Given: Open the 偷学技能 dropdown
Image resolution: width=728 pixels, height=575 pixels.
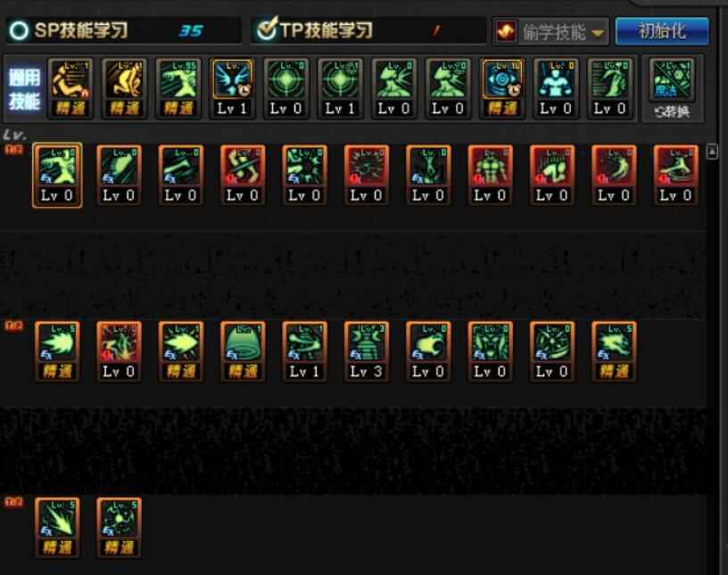Looking at the screenshot, I should point(550,32).
